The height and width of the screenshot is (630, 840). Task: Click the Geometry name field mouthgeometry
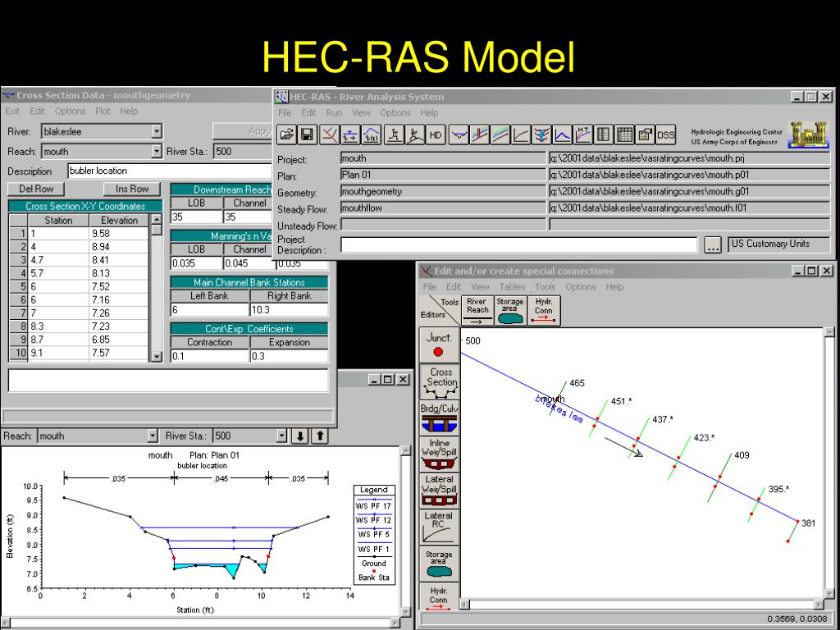(443, 191)
